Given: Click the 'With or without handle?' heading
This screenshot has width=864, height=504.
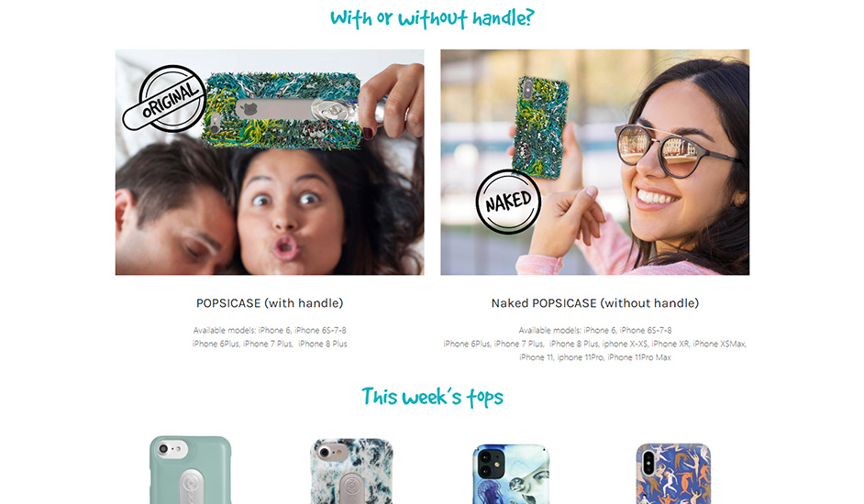Looking at the screenshot, I should (432, 18).
